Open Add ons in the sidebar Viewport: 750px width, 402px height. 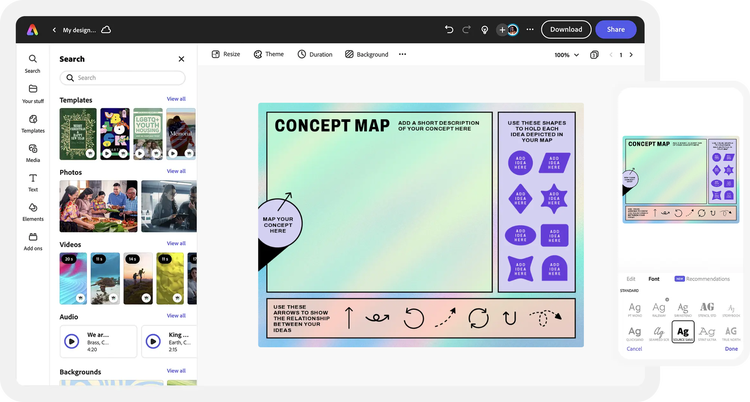(x=33, y=242)
